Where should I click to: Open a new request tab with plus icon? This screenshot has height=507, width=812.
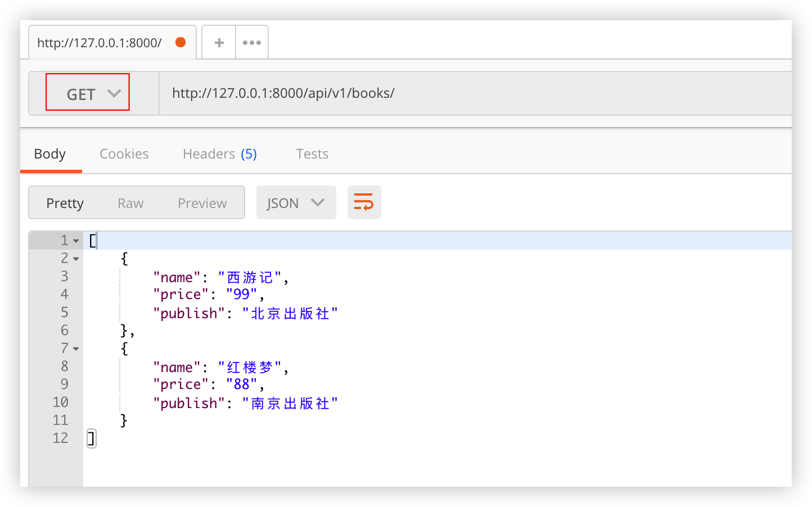219,43
